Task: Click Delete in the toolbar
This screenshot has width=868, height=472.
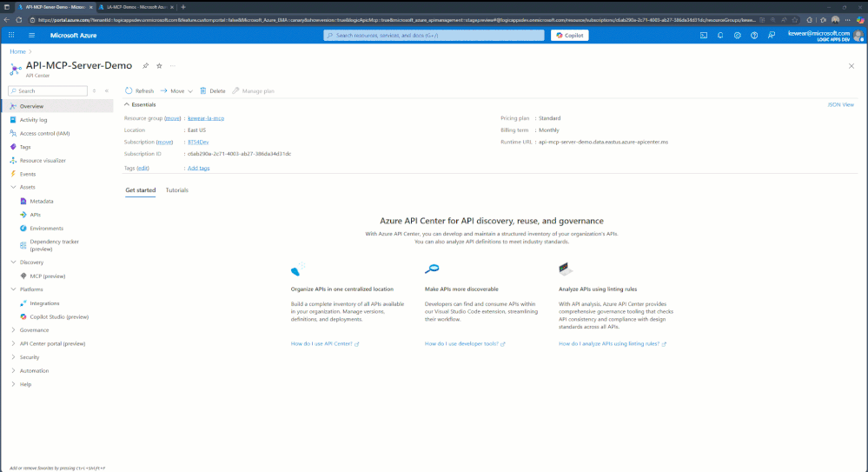Action: 213,91
